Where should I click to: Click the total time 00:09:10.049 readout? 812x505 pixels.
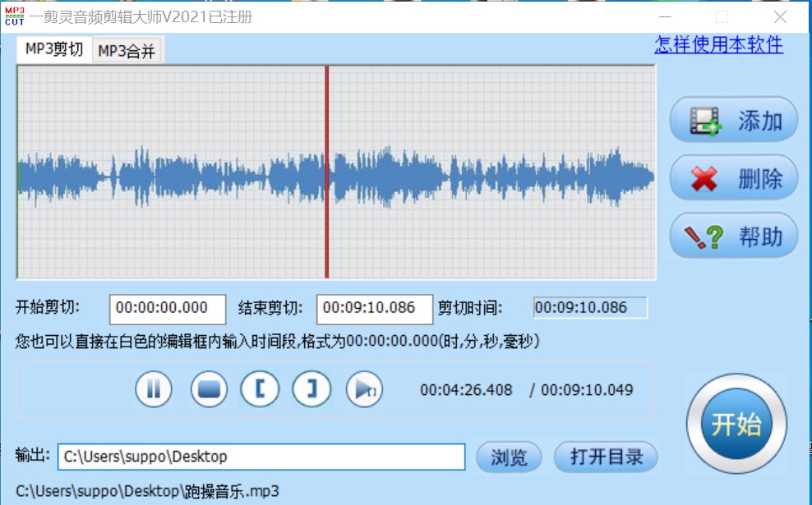click(587, 389)
